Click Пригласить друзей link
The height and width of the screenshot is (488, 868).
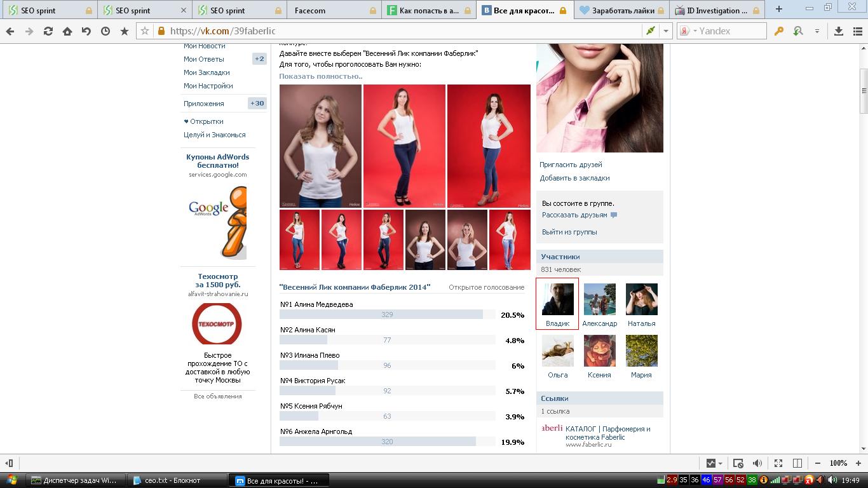(x=571, y=165)
